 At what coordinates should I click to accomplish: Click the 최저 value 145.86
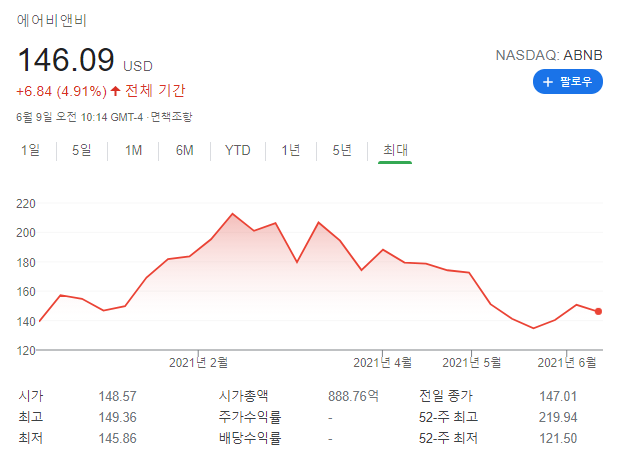pyautogui.click(x=117, y=438)
